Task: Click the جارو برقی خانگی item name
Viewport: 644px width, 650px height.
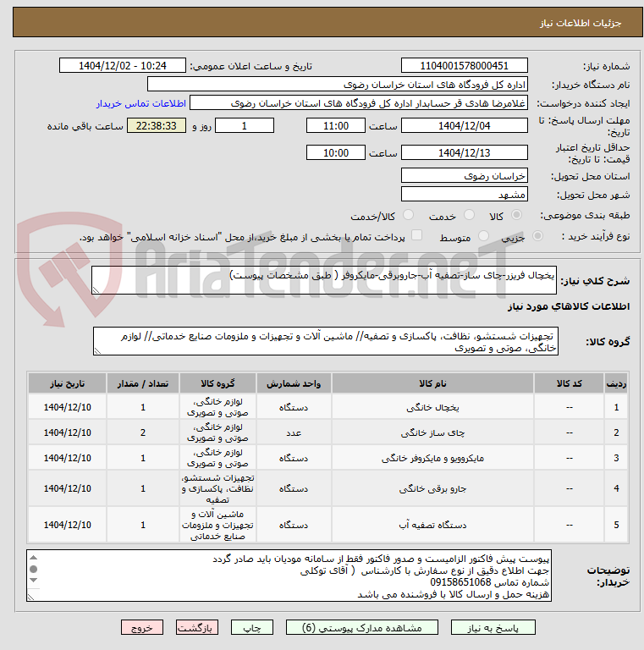Action: [432, 488]
